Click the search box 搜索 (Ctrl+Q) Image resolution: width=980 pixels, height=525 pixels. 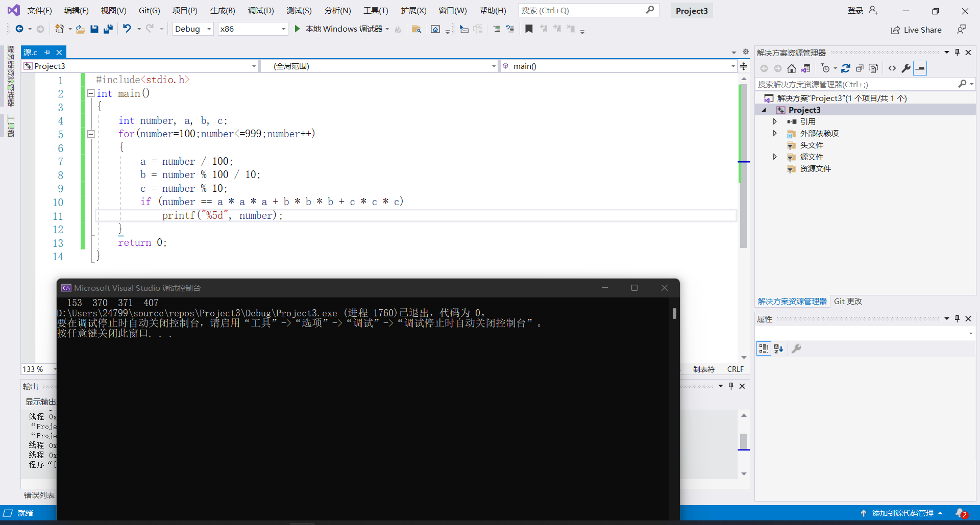(x=589, y=11)
